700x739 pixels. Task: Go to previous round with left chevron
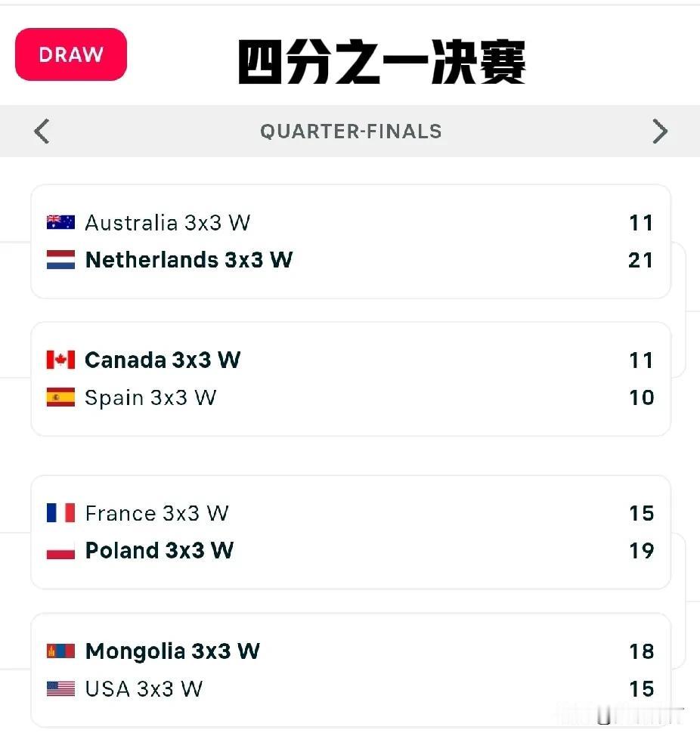pyautogui.click(x=42, y=131)
